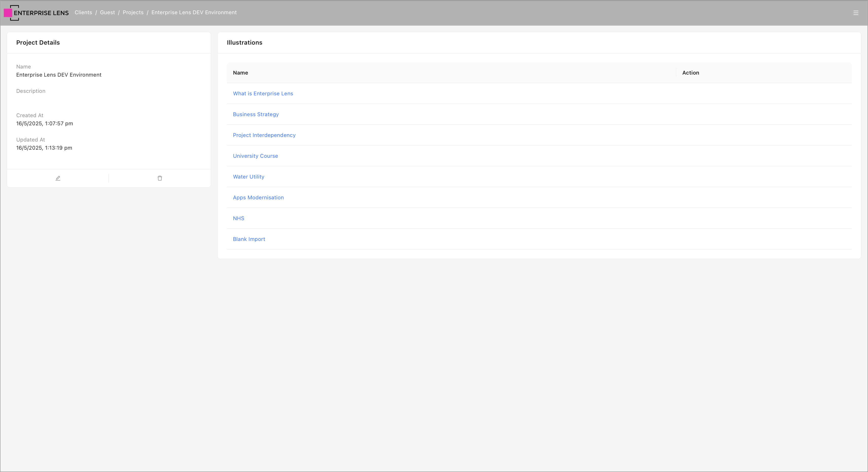The width and height of the screenshot is (868, 472).
Task: Open the Blank Import illustration
Action: tap(249, 239)
